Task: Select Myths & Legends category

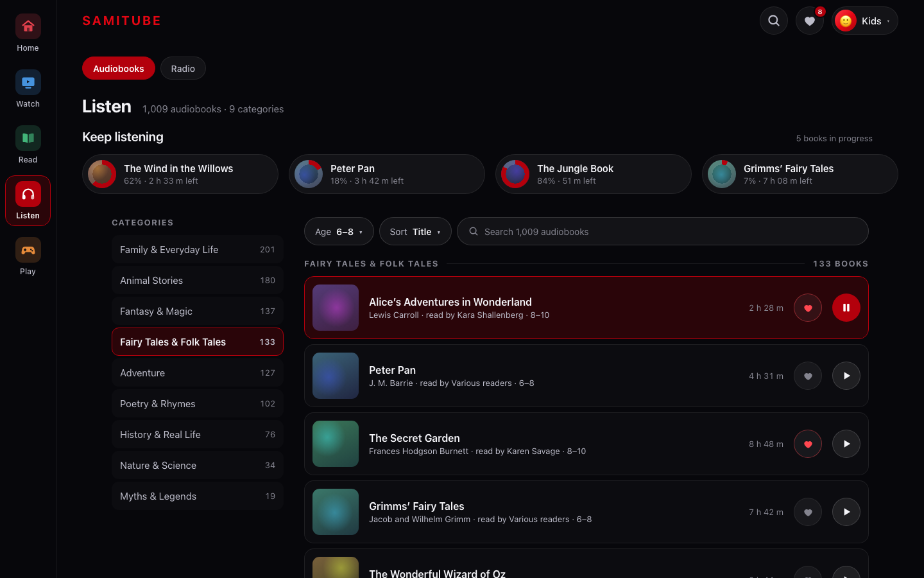Action: 198,496
